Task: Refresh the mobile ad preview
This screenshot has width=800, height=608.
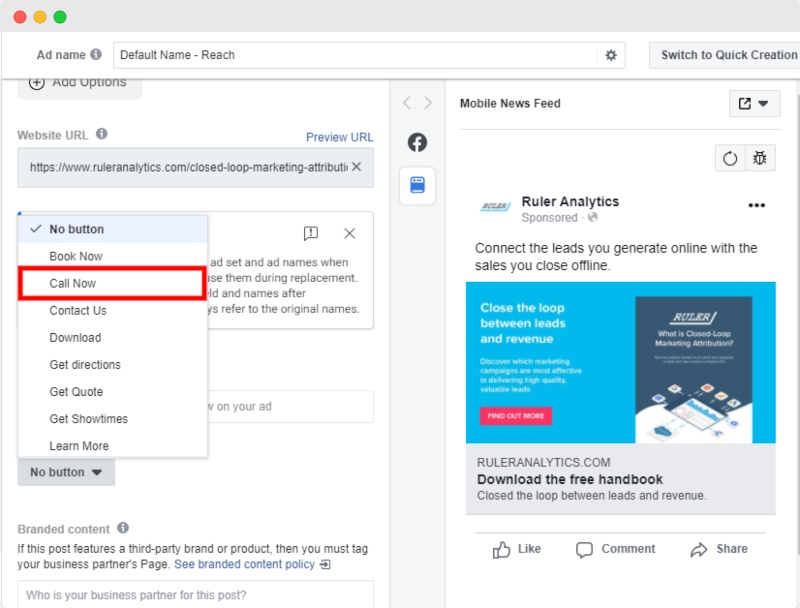Action: coord(729,158)
